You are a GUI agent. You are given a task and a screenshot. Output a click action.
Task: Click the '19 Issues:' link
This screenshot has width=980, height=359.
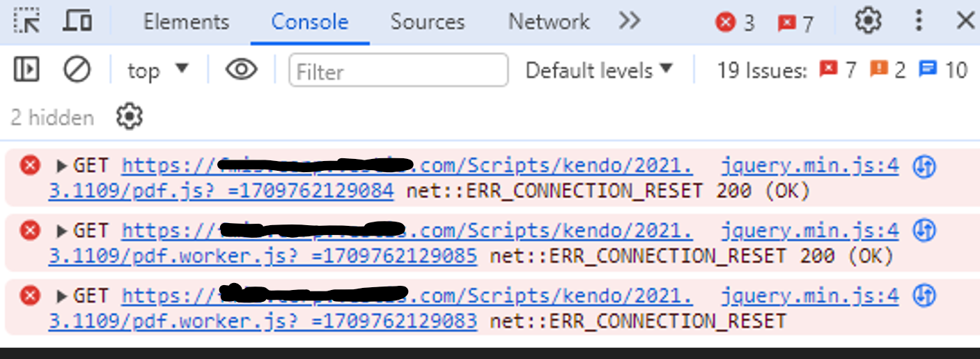coord(762,70)
